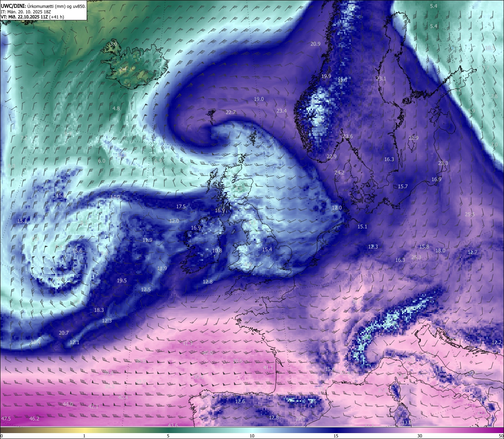
Task: Click the 24.2 value near Denmark
Action: click(x=339, y=173)
